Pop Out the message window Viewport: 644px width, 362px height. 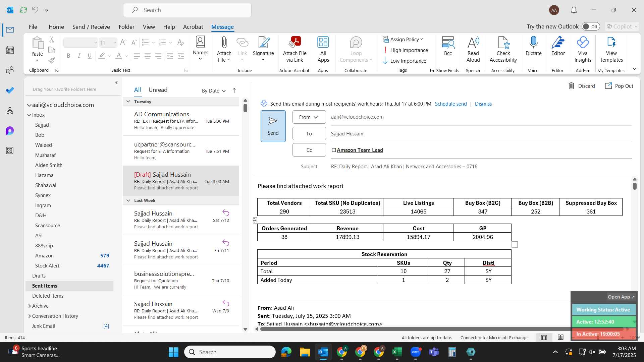[x=619, y=86]
